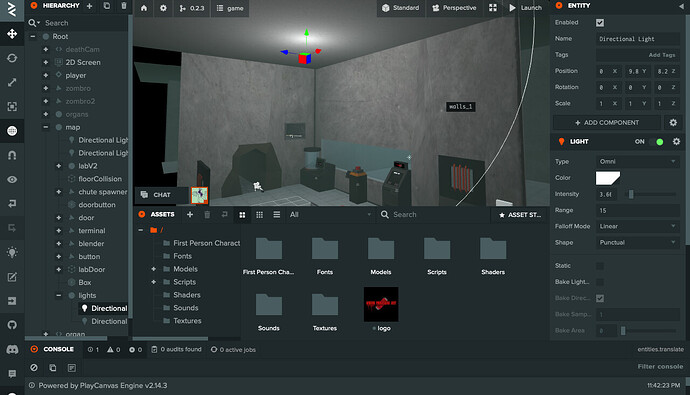Open the Discord icon in sidebar
The width and height of the screenshot is (690, 395).
coord(12,349)
